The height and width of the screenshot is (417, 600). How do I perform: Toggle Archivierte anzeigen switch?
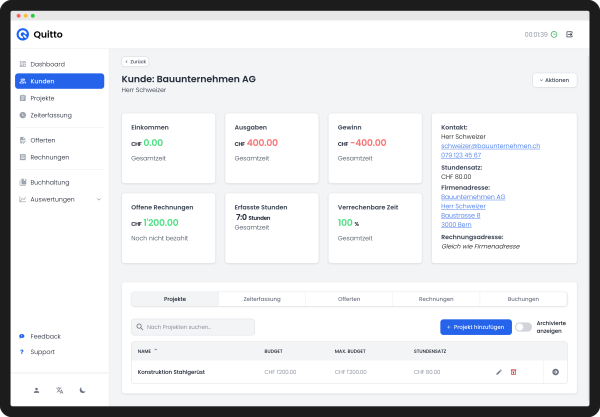tap(524, 327)
